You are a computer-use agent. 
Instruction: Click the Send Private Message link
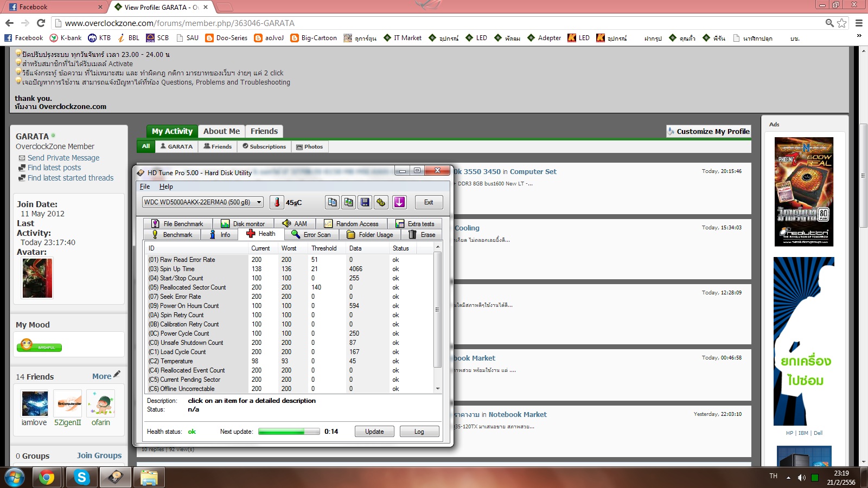63,158
